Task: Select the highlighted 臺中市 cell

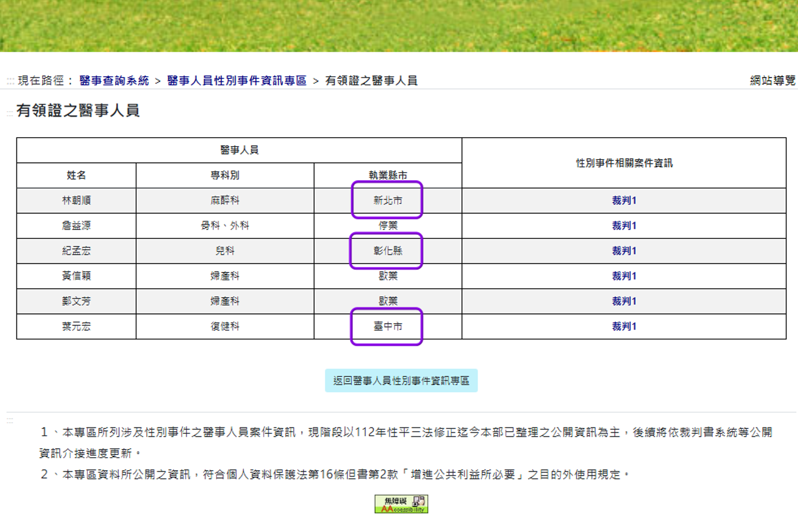Action: [388, 326]
